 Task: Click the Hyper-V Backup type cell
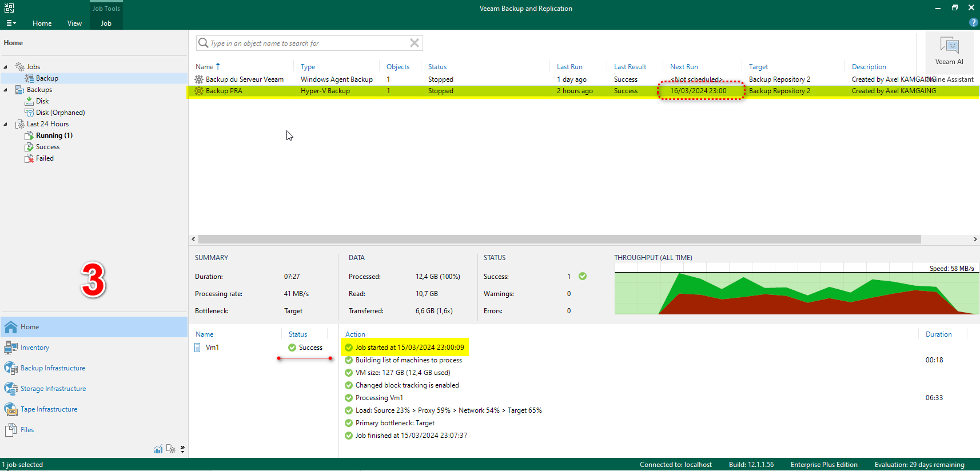click(325, 91)
